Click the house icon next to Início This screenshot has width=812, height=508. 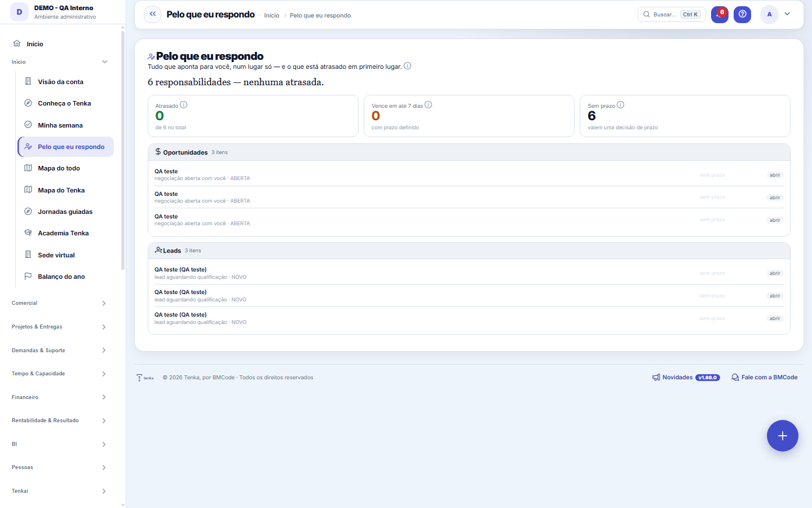click(x=17, y=43)
